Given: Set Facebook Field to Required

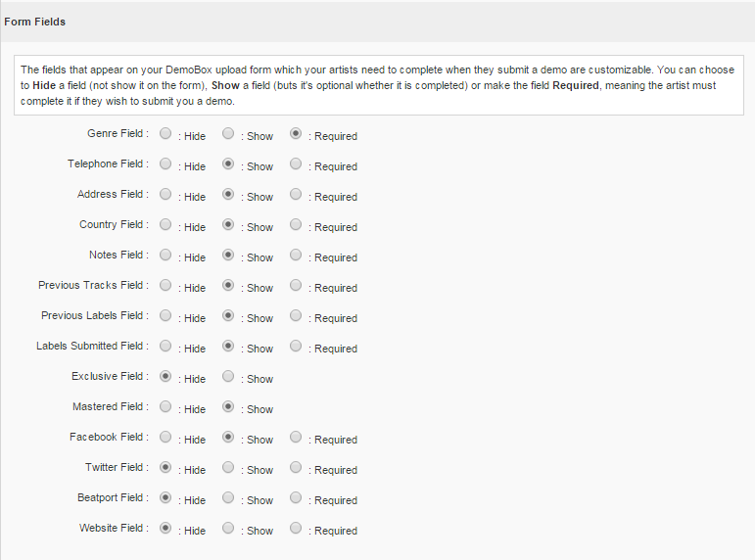Looking at the screenshot, I should (296, 437).
